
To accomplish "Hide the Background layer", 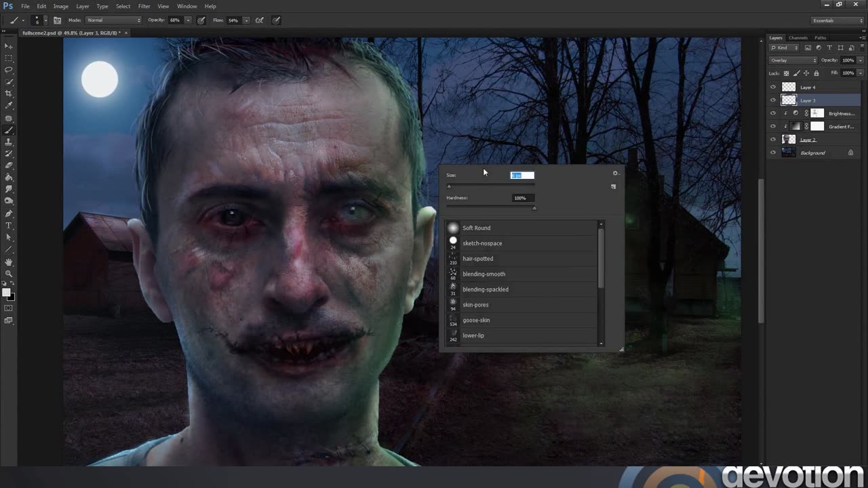I will [773, 152].
